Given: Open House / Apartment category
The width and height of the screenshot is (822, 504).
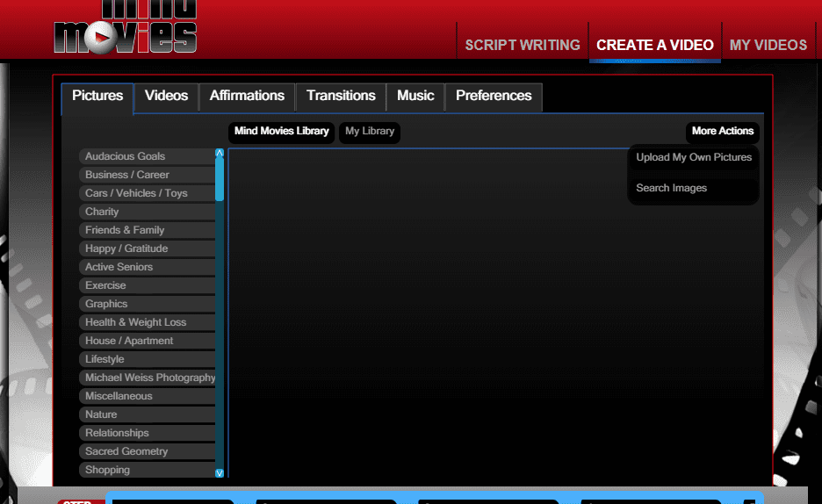Looking at the screenshot, I should [x=148, y=341].
